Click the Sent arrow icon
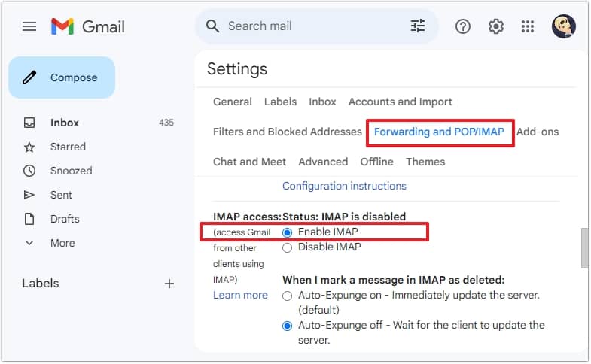Viewport: 591px width, 364px height. 29,195
